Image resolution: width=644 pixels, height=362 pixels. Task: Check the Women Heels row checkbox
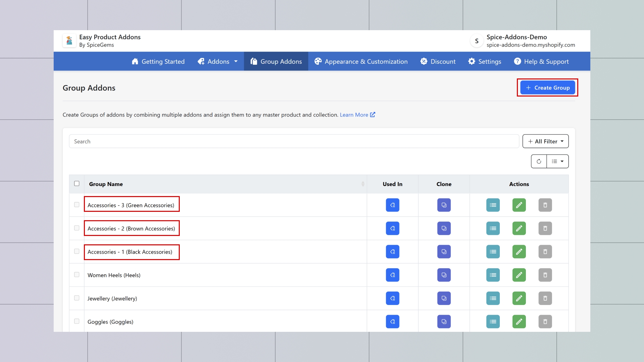pos(77,275)
